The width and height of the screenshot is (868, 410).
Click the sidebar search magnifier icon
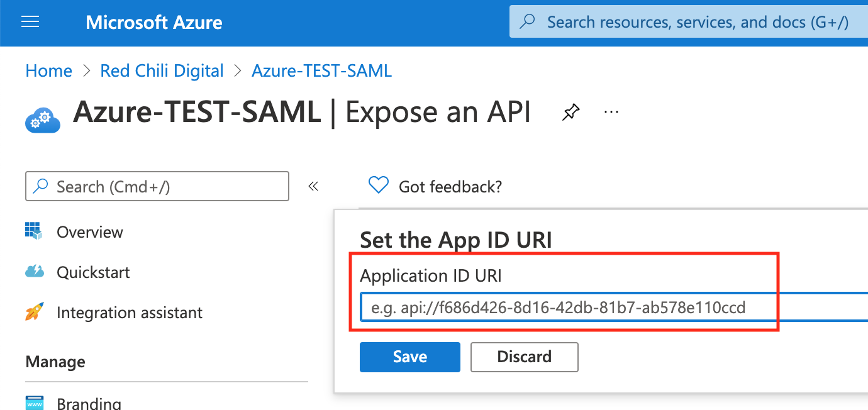(42, 186)
